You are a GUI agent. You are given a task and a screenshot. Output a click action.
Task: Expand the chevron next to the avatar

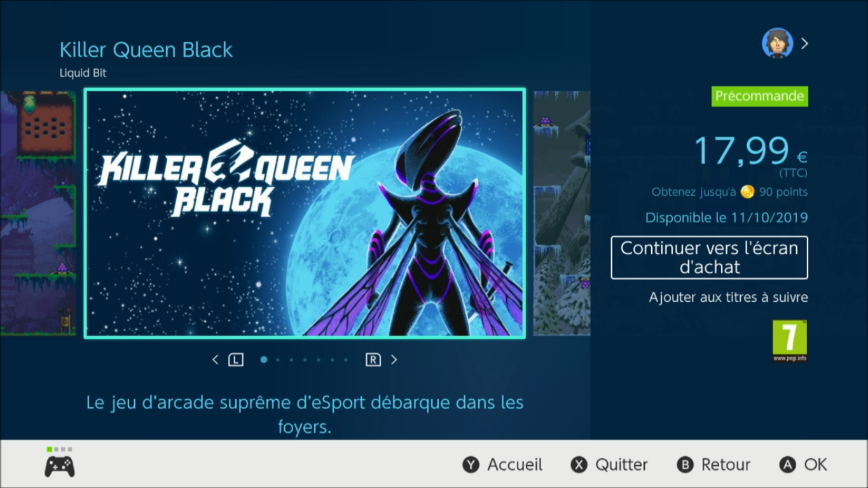tap(804, 43)
